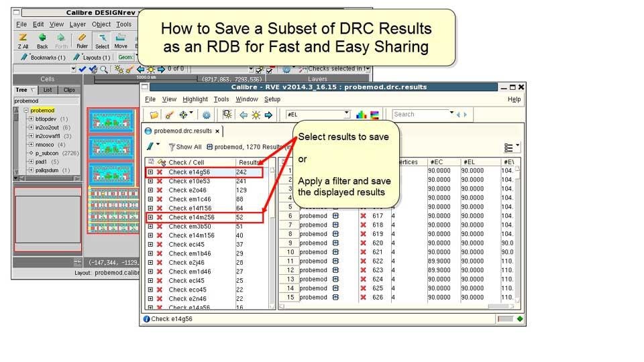This screenshot has height=362, width=644.
Task: Switch to Clips tab in Cells panel
Action: pos(69,90)
